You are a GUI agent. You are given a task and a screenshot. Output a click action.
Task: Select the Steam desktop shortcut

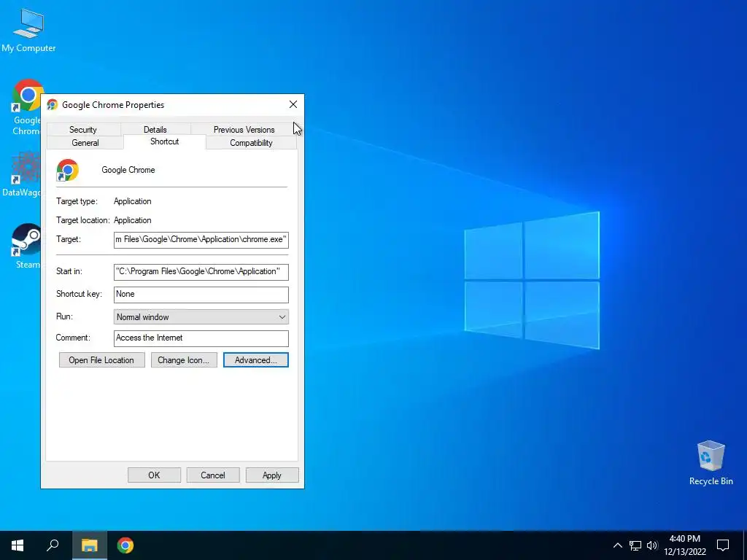25,246
